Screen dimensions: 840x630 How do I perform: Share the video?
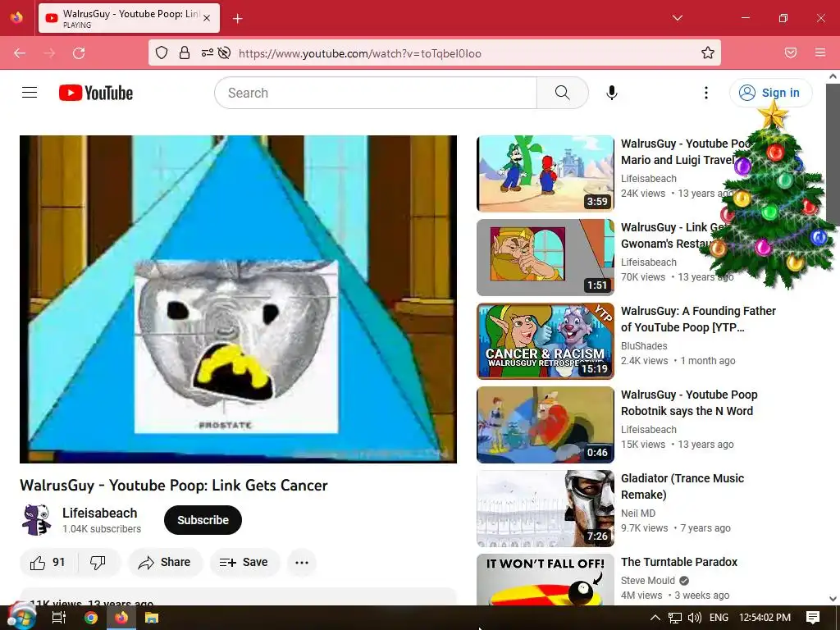coord(164,562)
